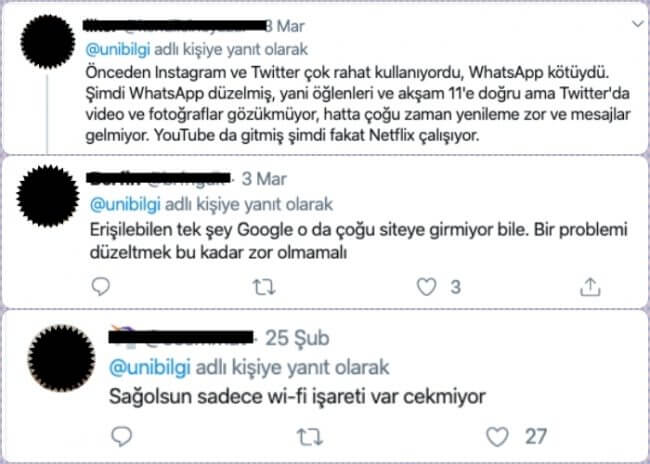Open redacted username of 25 Şub tweet
Image resolution: width=650 pixels, height=464 pixels.
pyautogui.click(x=181, y=336)
